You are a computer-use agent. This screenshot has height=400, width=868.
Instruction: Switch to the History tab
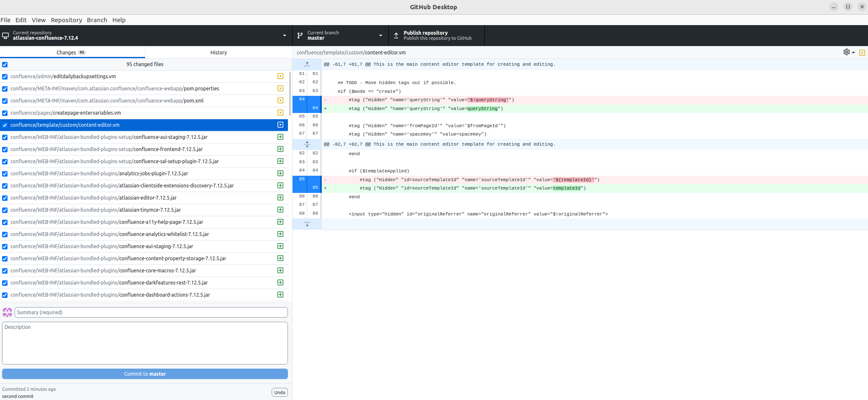tap(219, 52)
